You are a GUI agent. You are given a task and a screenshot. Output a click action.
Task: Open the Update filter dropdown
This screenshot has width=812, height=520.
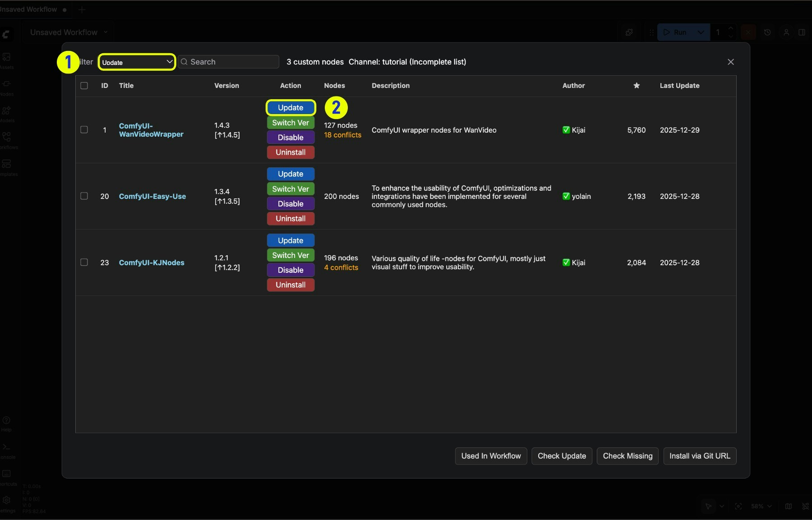(137, 62)
